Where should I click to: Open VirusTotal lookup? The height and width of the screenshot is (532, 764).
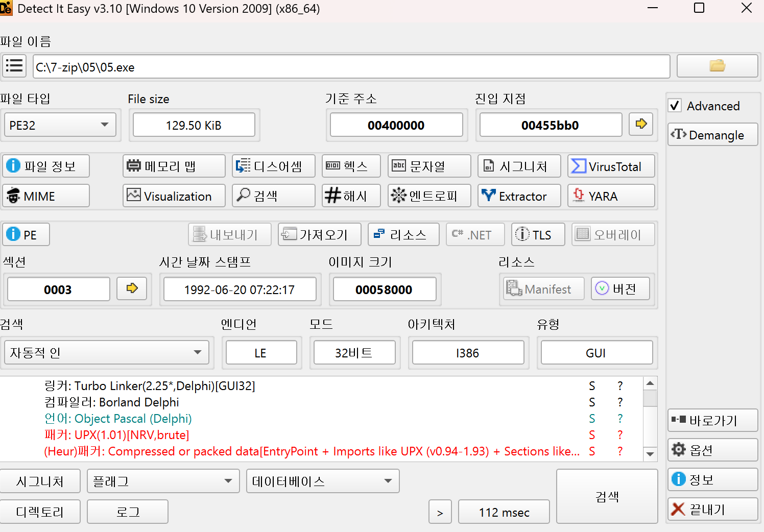(611, 166)
